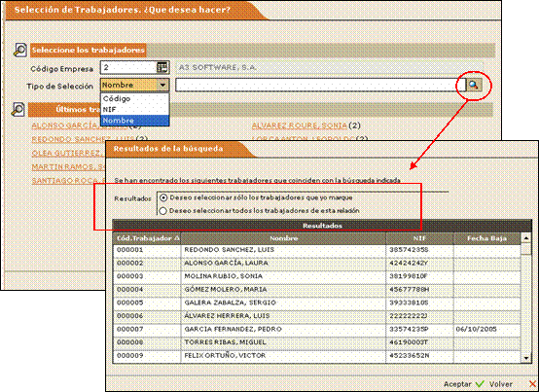Click NIF cell 45233652N
The height and width of the screenshot is (392, 539).
(419, 356)
